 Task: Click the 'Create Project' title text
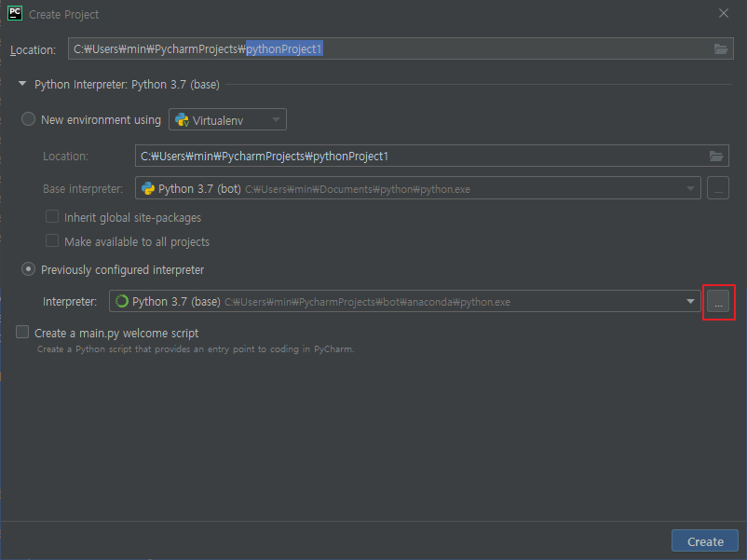[64, 14]
